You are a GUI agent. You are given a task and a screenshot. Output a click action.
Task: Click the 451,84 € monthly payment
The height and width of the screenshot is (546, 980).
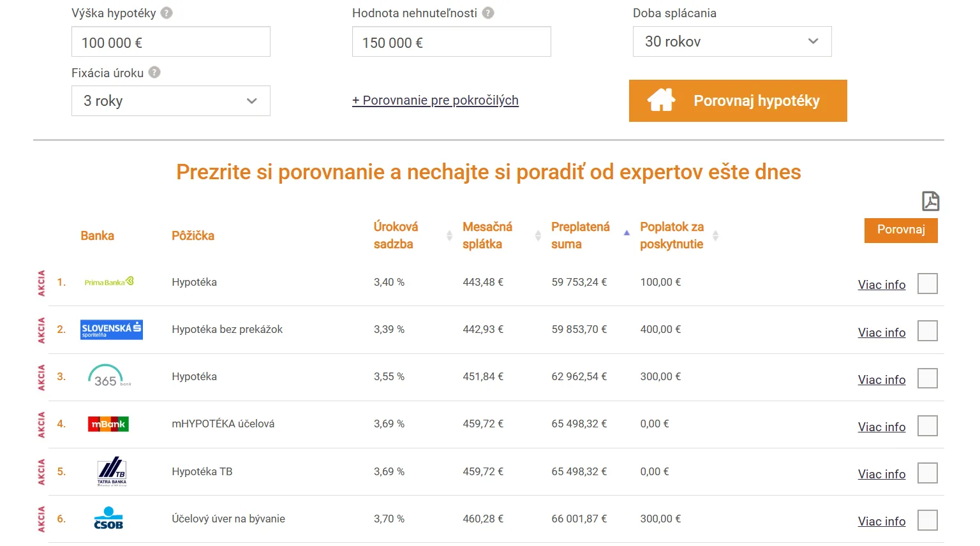point(483,376)
